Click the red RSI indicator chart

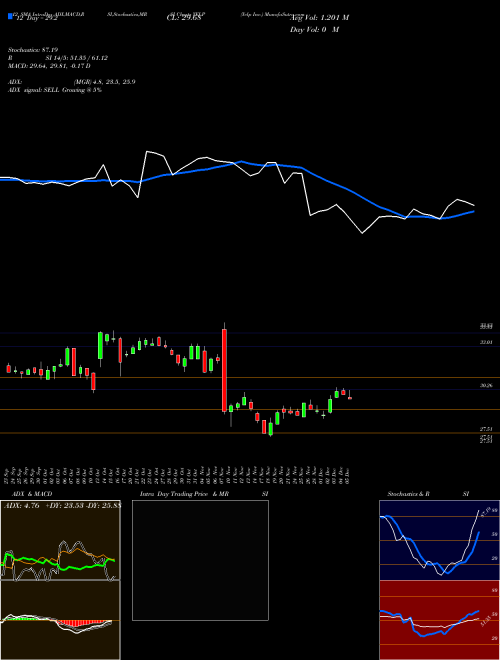(x=439, y=620)
